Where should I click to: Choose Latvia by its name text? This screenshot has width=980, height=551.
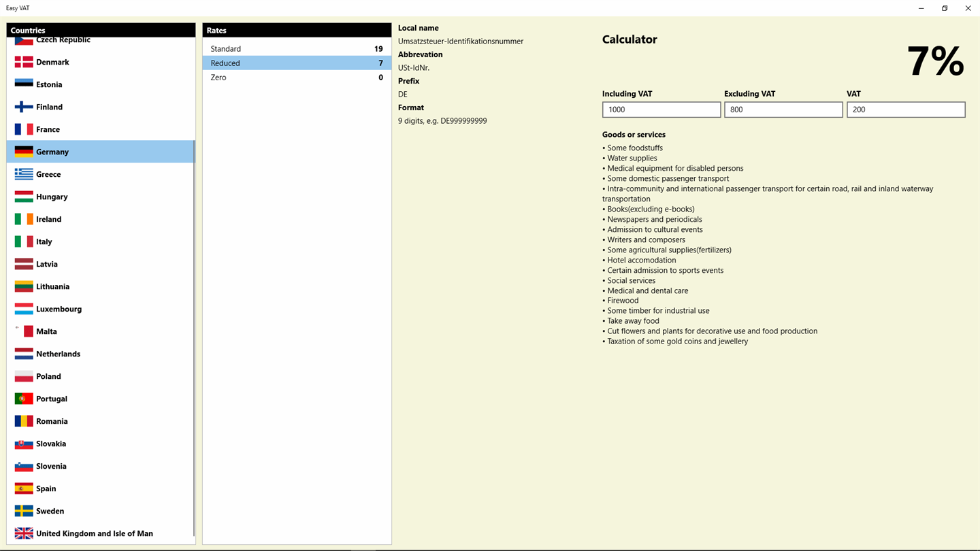tap(47, 264)
